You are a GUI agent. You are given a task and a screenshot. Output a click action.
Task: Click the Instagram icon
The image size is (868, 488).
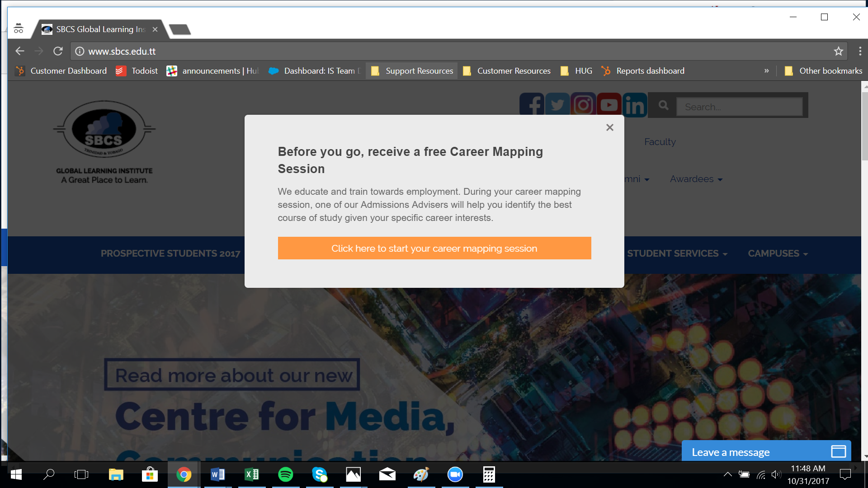[583, 105]
